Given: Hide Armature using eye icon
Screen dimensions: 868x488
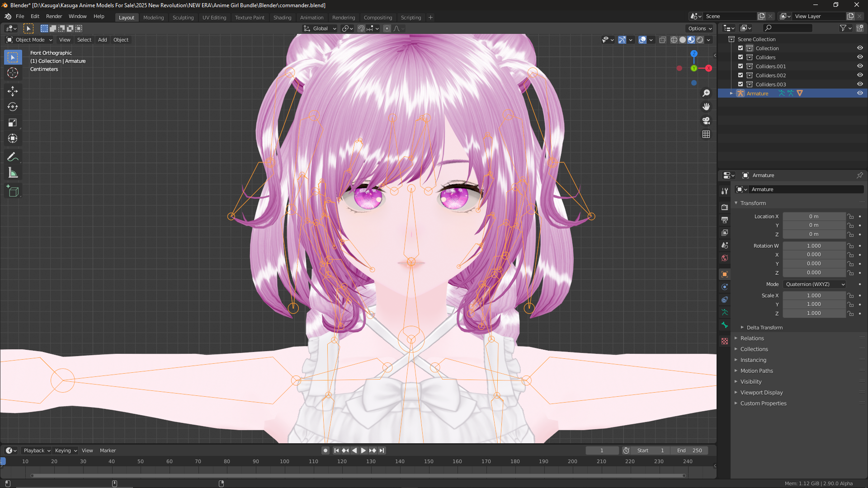Looking at the screenshot, I should [x=860, y=93].
